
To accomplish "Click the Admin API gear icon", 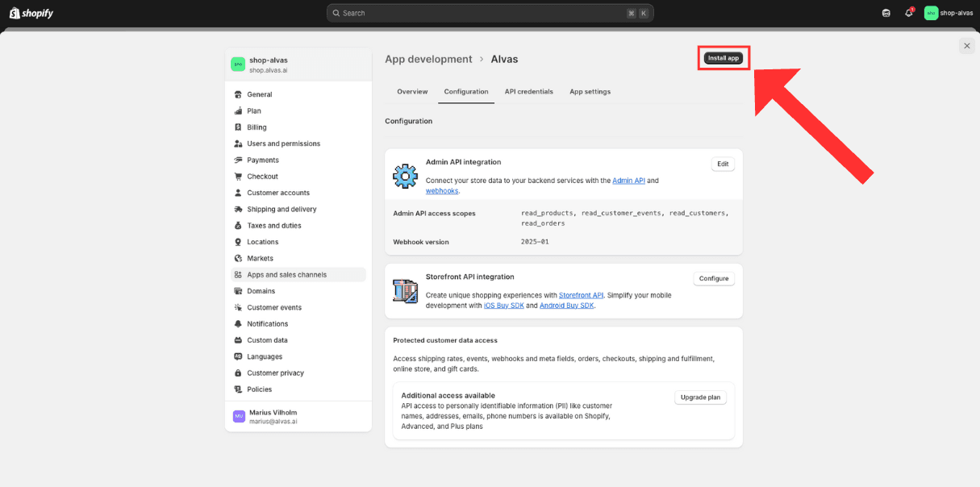I will pyautogui.click(x=405, y=177).
